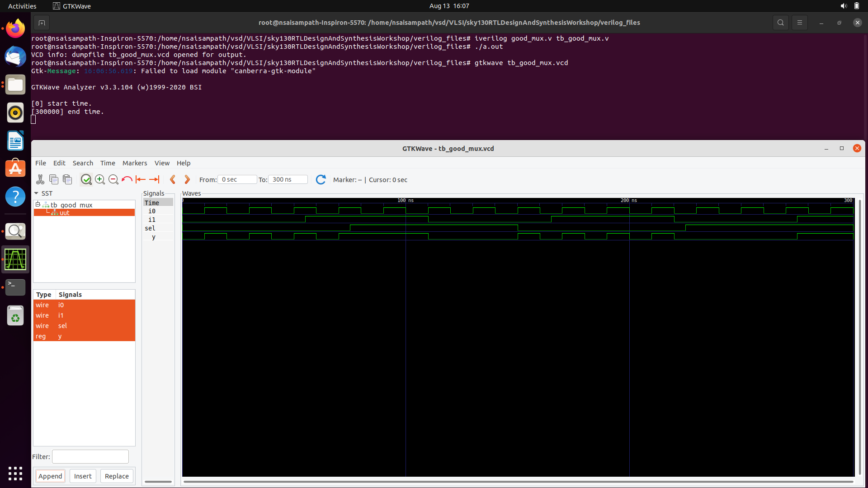Click the Reload waveform icon
This screenshot has width=868, height=488.
321,179
